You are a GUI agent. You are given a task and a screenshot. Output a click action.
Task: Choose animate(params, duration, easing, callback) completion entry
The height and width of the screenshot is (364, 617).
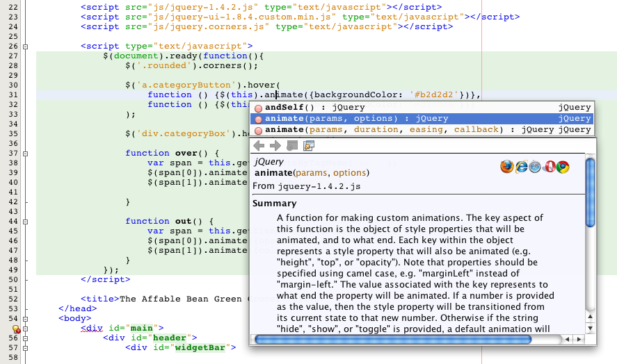coord(422,129)
